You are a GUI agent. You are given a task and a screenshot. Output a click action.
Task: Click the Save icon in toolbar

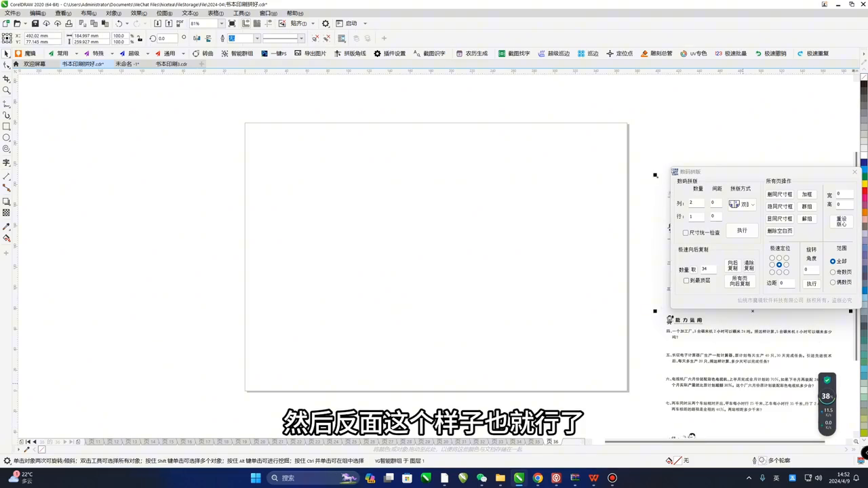(35, 24)
